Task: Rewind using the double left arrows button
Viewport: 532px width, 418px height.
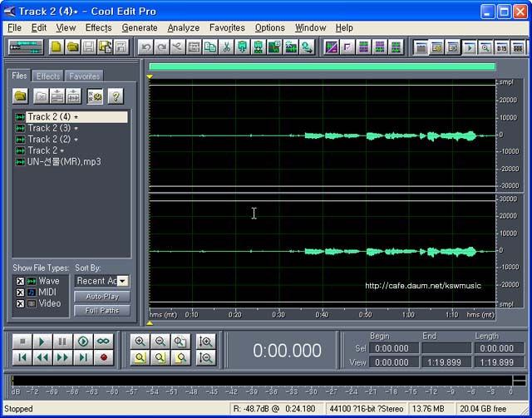Action: tap(42, 357)
